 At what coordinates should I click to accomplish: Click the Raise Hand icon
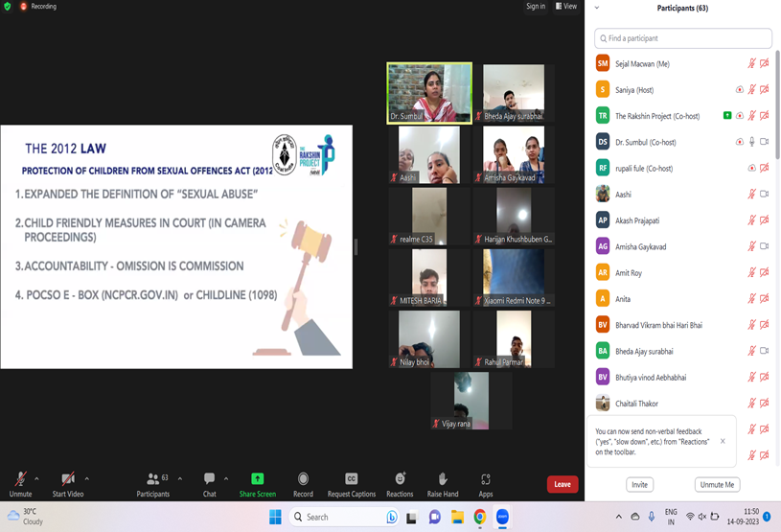[443, 478]
